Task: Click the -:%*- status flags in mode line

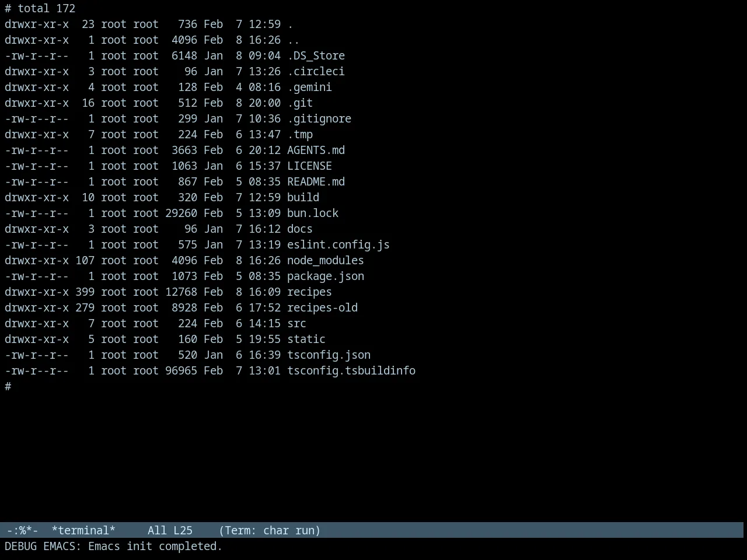Action: tap(22, 530)
